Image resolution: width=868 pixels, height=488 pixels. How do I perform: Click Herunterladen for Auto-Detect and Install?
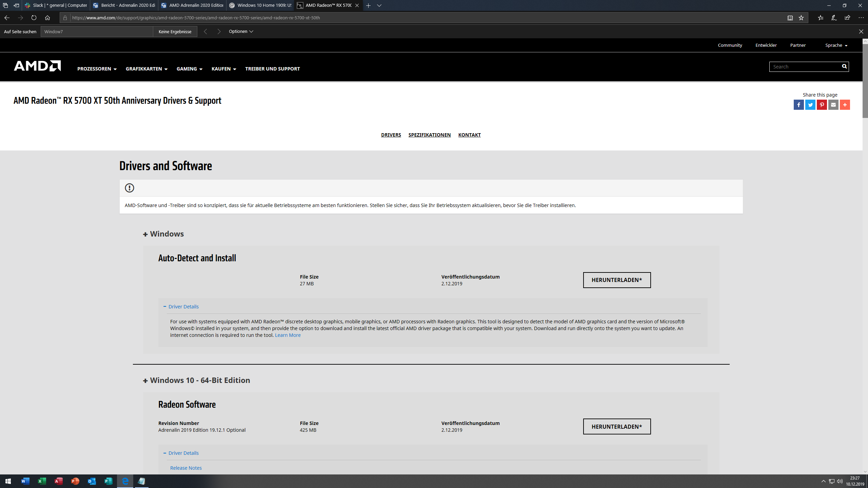(x=617, y=280)
